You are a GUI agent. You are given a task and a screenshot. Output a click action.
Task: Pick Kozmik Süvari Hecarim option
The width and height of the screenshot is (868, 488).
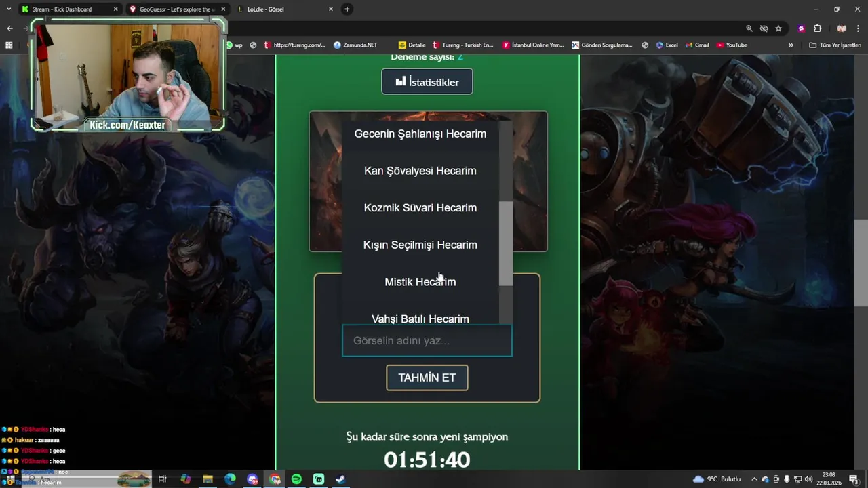pyautogui.click(x=420, y=207)
